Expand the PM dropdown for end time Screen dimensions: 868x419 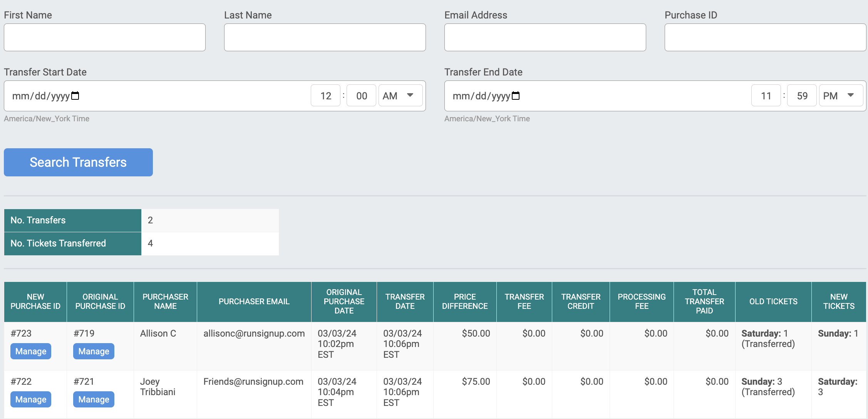[840, 96]
